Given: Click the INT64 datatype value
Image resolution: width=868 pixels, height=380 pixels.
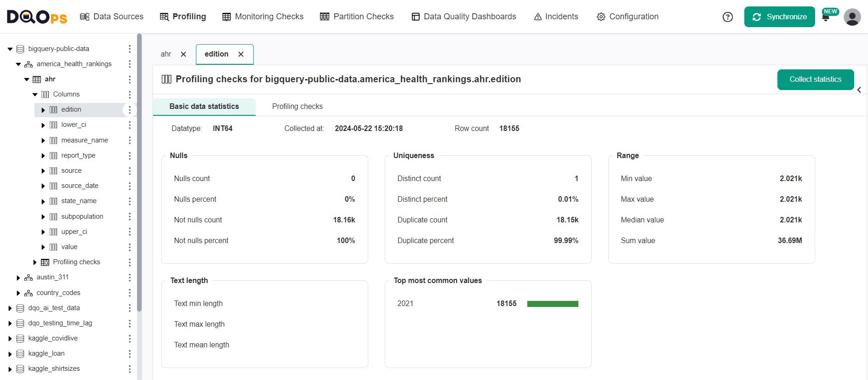Looking at the screenshot, I should tap(223, 128).
